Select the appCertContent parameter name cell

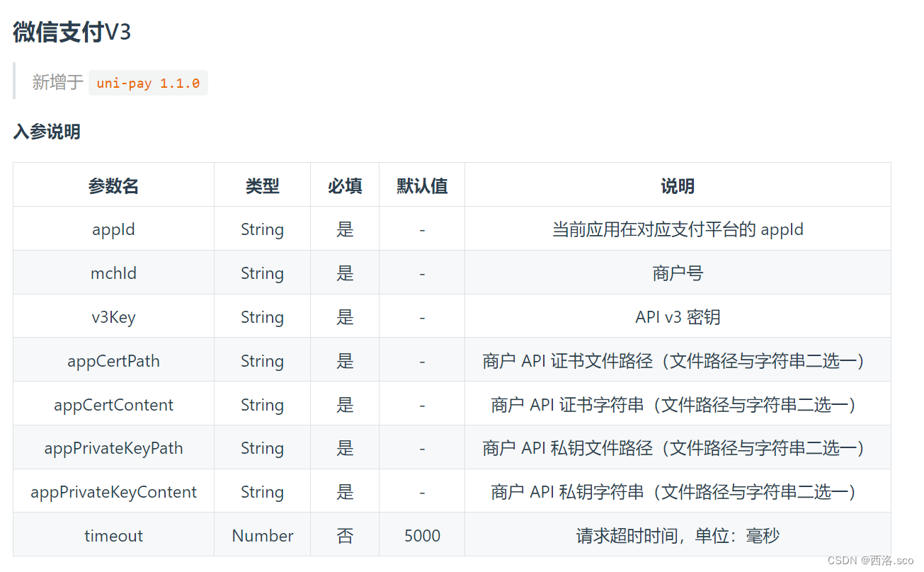point(113,405)
